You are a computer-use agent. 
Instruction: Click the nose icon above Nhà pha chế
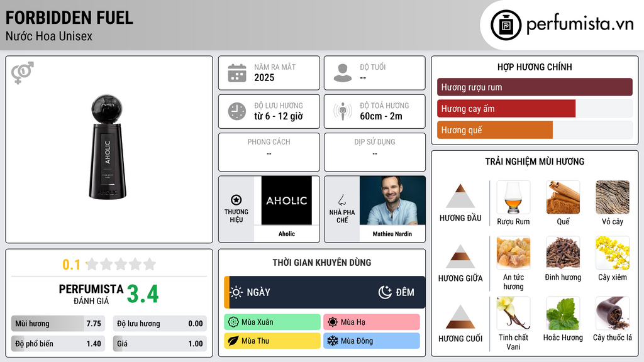click(x=341, y=200)
